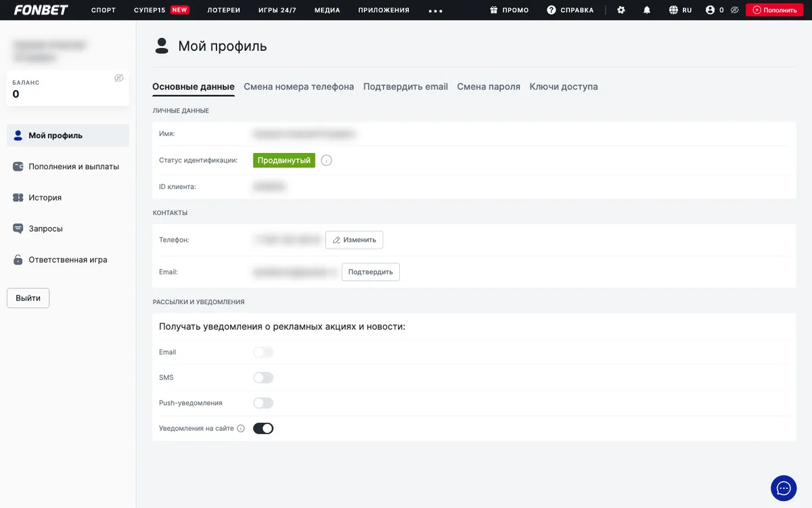
Task: Open notifications bell icon
Action: (x=647, y=10)
